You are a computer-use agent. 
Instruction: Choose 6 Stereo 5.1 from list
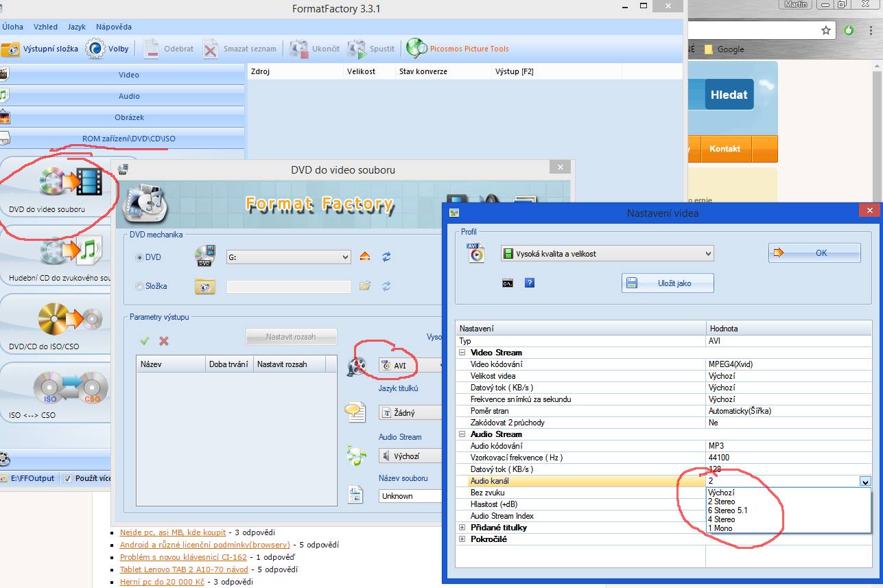pyautogui.click(x=728, y=510)
